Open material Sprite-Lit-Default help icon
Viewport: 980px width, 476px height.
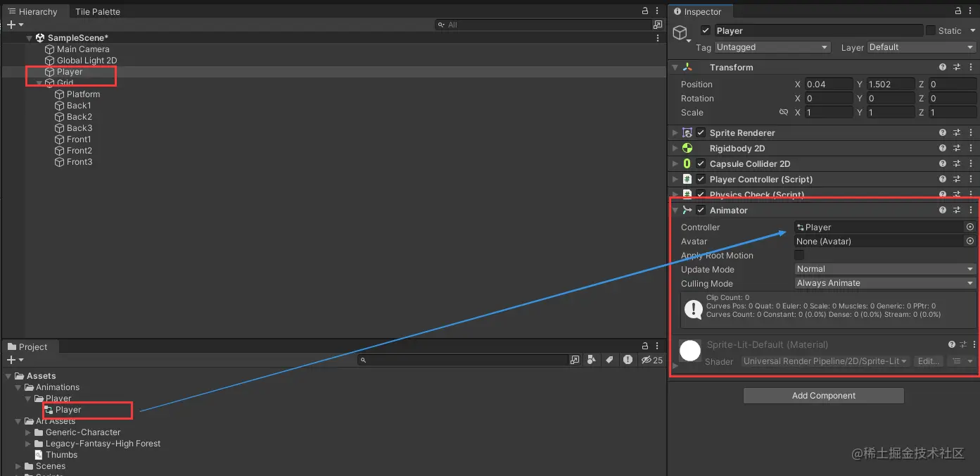tap(952, 345)
